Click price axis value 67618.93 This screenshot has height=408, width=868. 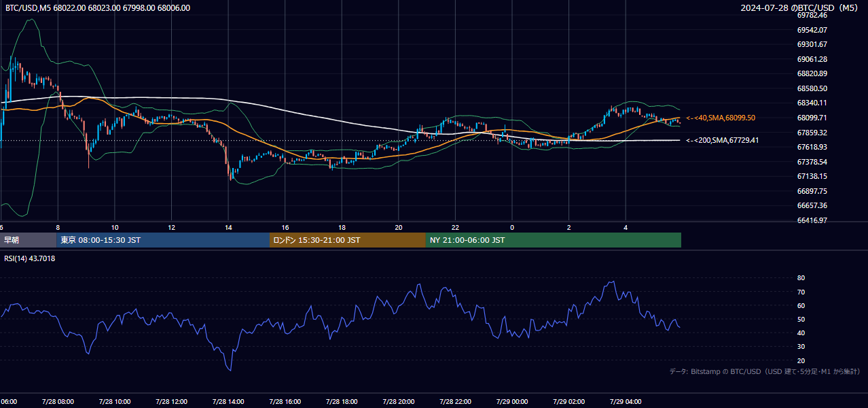pos(812,147)
